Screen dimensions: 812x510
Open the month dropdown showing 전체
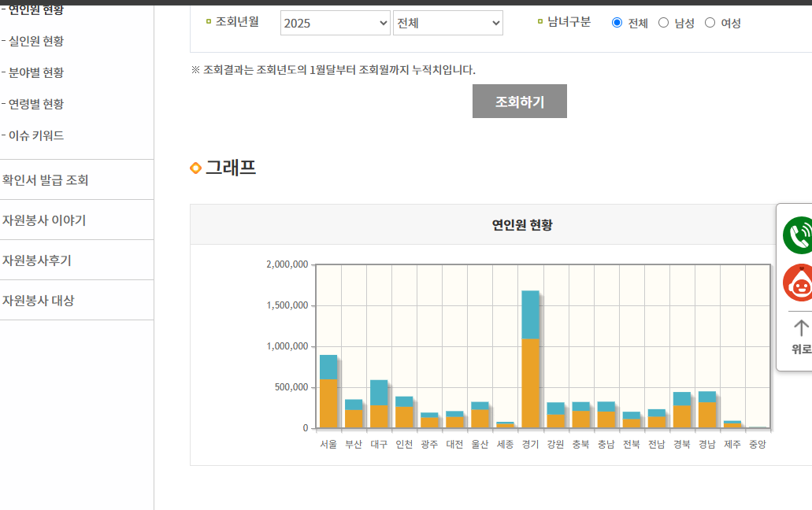click(x=447, y=23)
